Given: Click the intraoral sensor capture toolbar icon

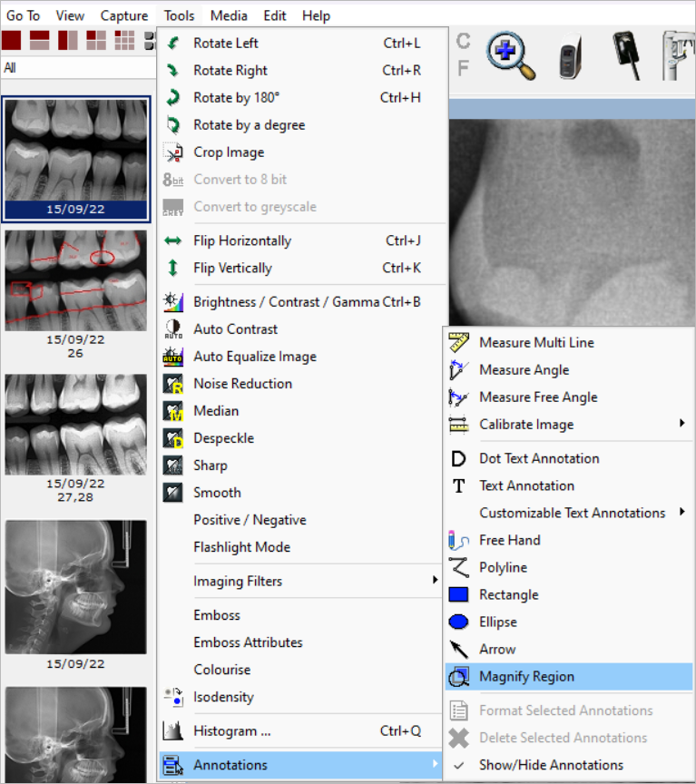Looking at the screenshot, I should [626, 56].
